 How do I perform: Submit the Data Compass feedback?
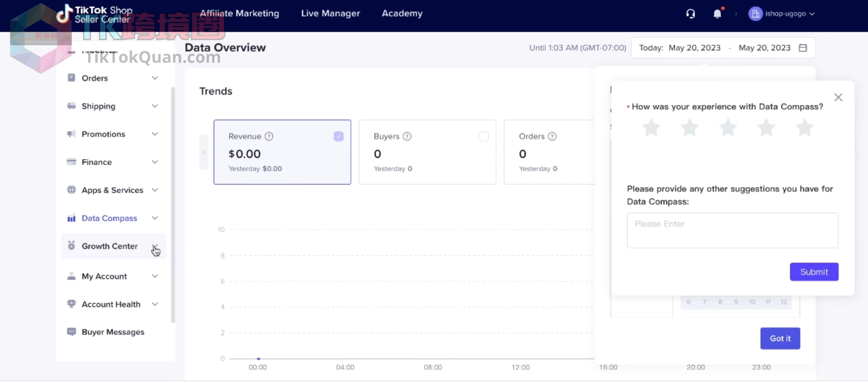pyautogui.click(x=814, y=272)
